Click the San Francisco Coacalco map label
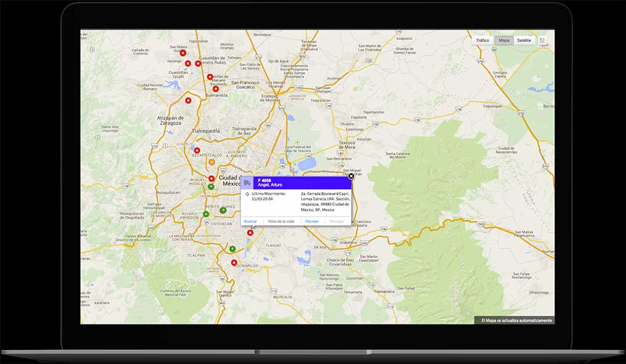Viewport: 626px width, 364px height. (245, 84)
